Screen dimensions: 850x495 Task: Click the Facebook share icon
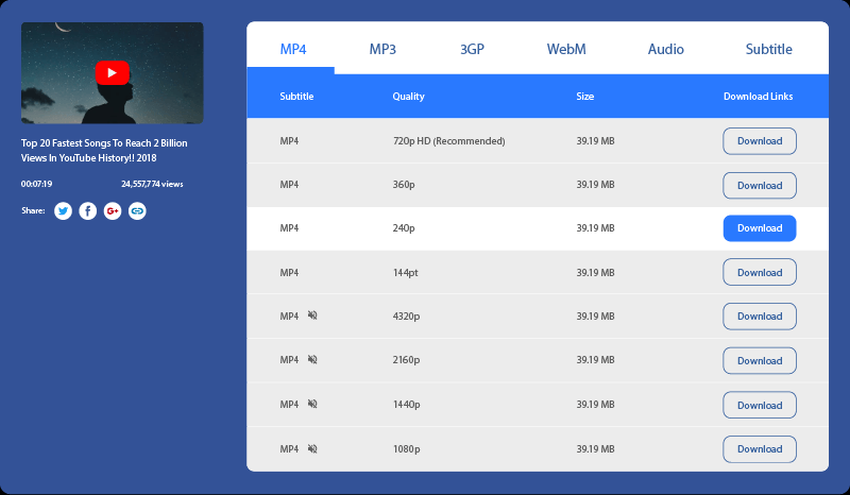(88, 211)
